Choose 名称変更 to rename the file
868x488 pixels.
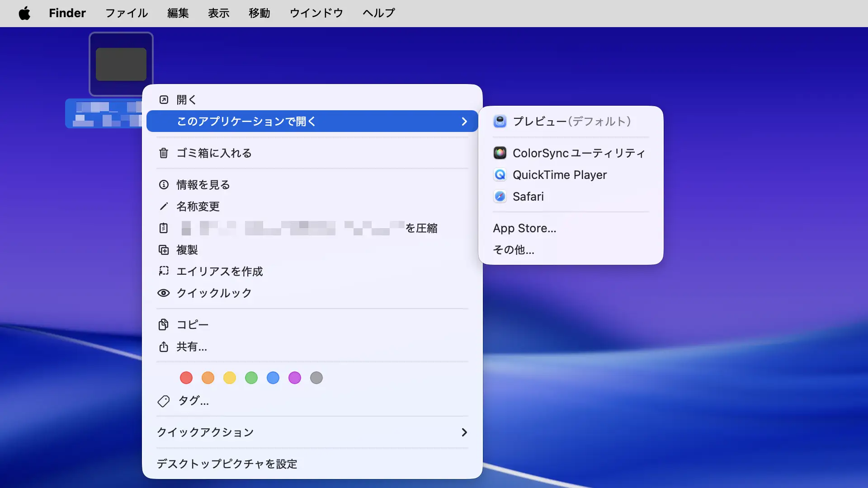(x=198, y=206)
